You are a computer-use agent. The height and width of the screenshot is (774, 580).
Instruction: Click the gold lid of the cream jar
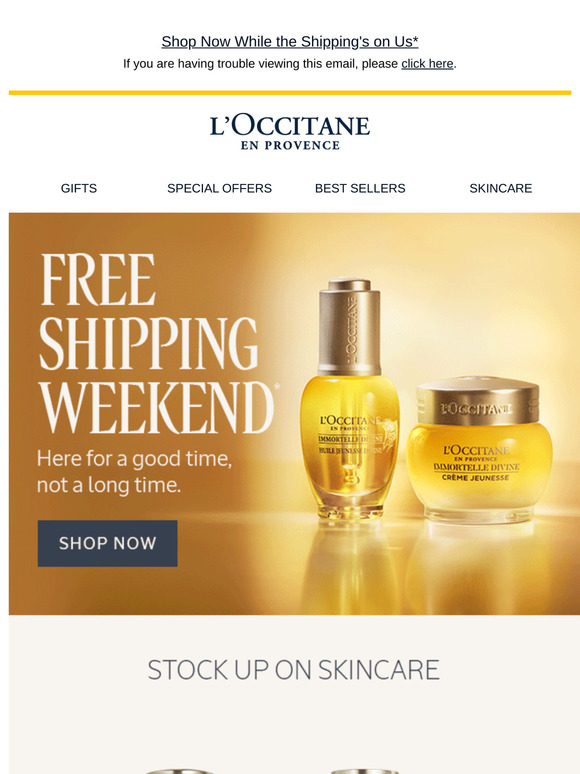(478, 399)
